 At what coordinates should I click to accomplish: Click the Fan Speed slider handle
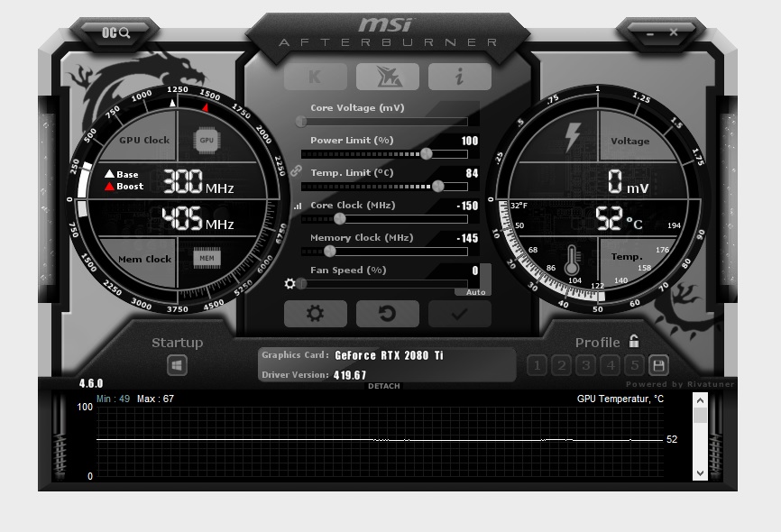click(302, 284)
